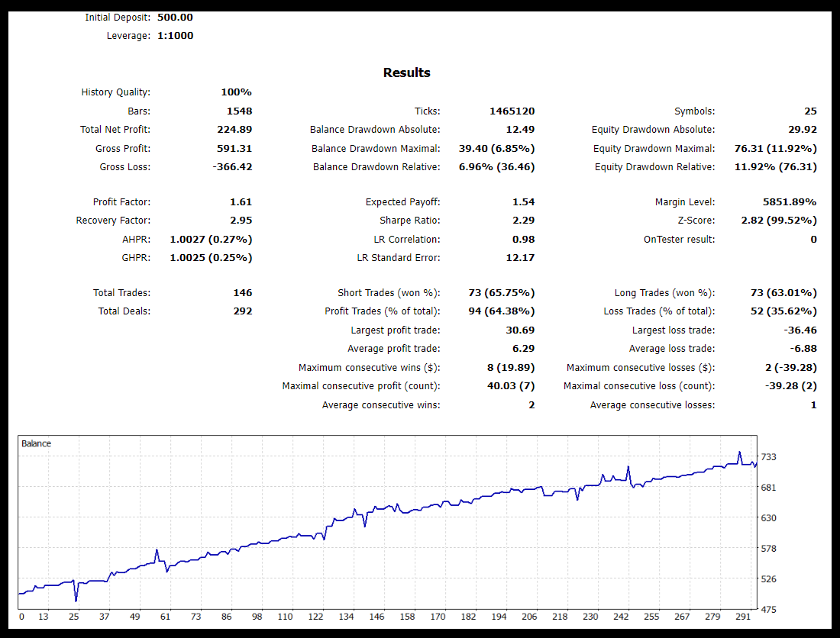The height and width of the screenshot is (638, 840).
Task: Click Largest loss trade value -36.46
Action: 800,330
